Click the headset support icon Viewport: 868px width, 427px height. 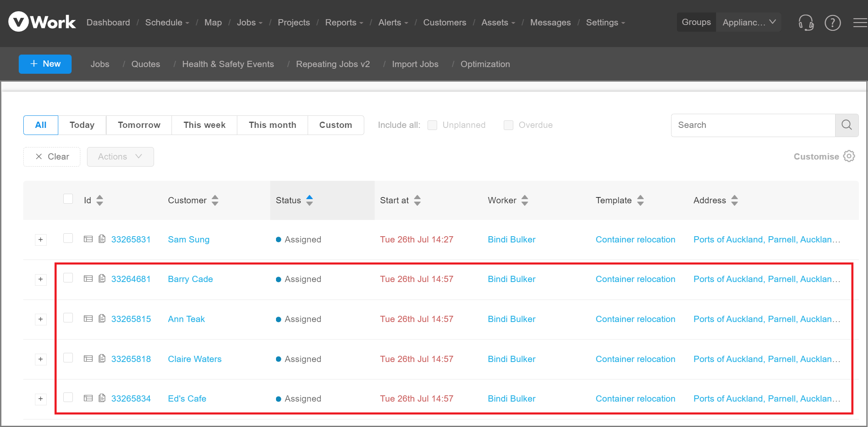coord(806,23)
